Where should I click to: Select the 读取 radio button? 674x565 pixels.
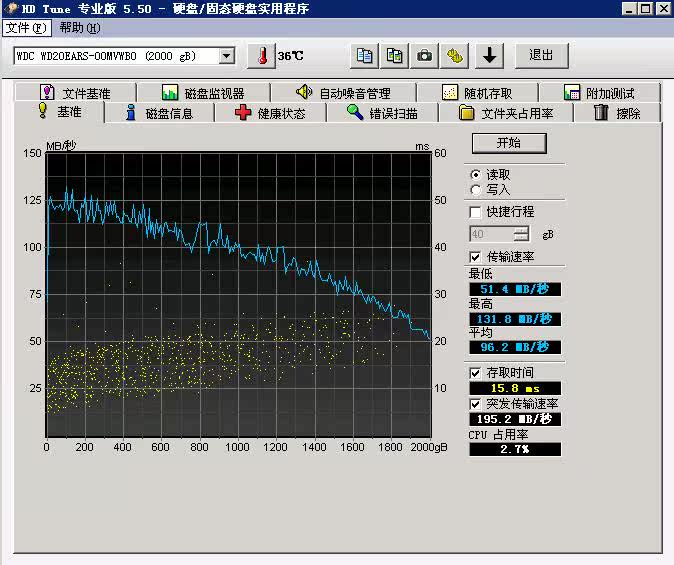(x=475, y=174)
